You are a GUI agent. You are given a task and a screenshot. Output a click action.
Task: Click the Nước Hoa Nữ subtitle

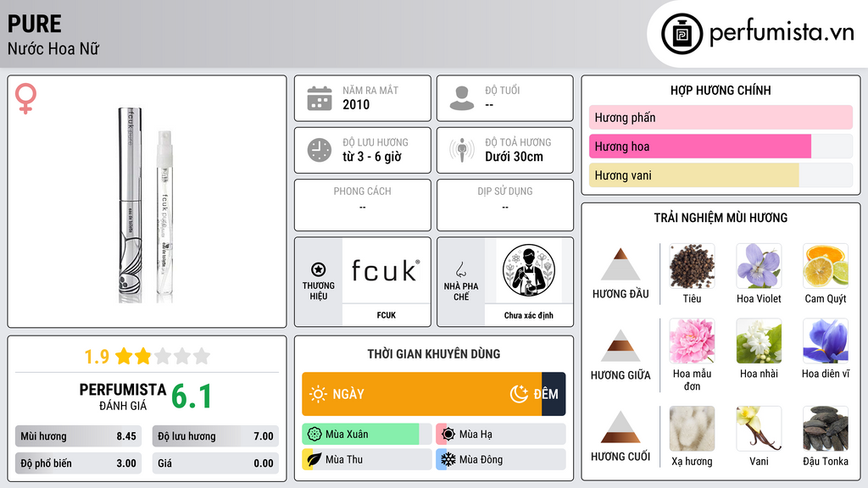coord(53,48)
